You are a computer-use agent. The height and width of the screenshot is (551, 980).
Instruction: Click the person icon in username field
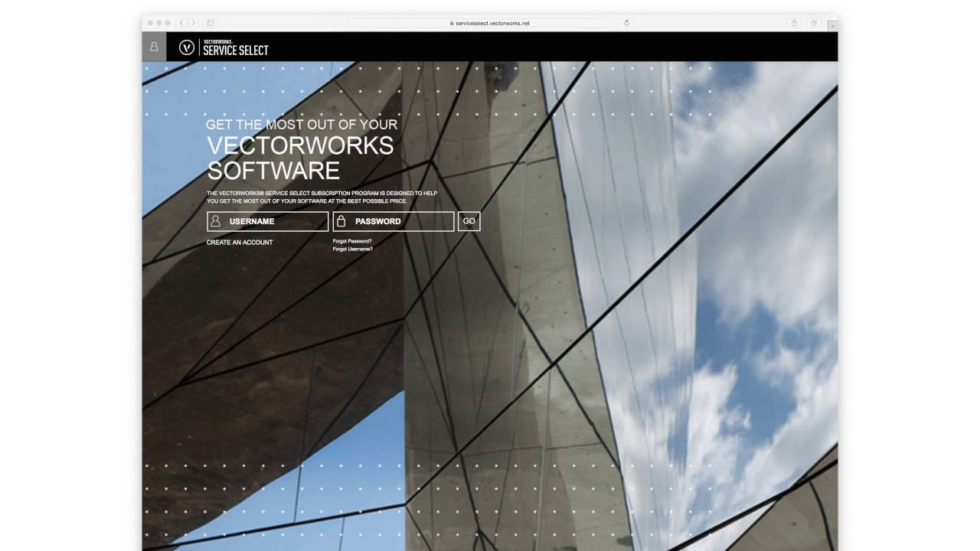pyautogui.click(x=216, y=221)
